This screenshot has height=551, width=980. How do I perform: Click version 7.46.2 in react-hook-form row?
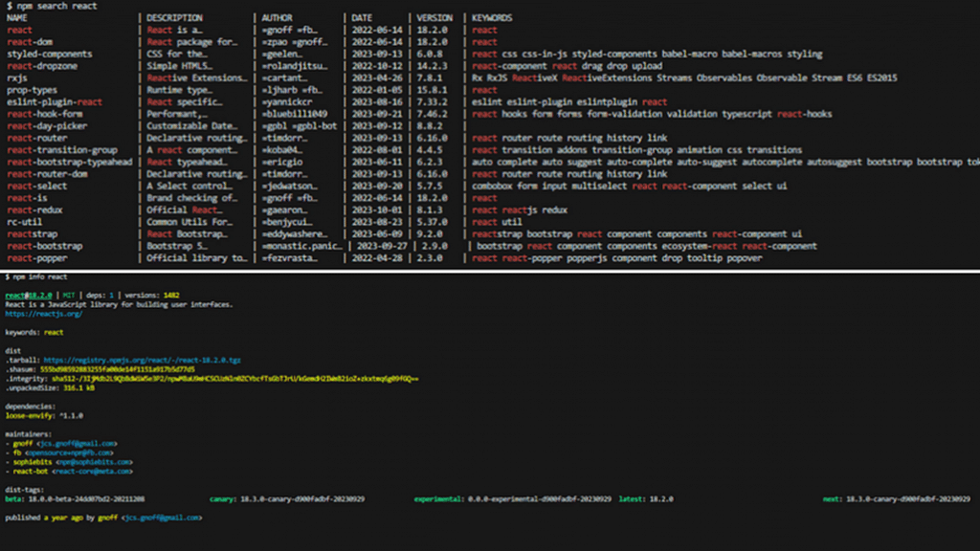(432, 114)
